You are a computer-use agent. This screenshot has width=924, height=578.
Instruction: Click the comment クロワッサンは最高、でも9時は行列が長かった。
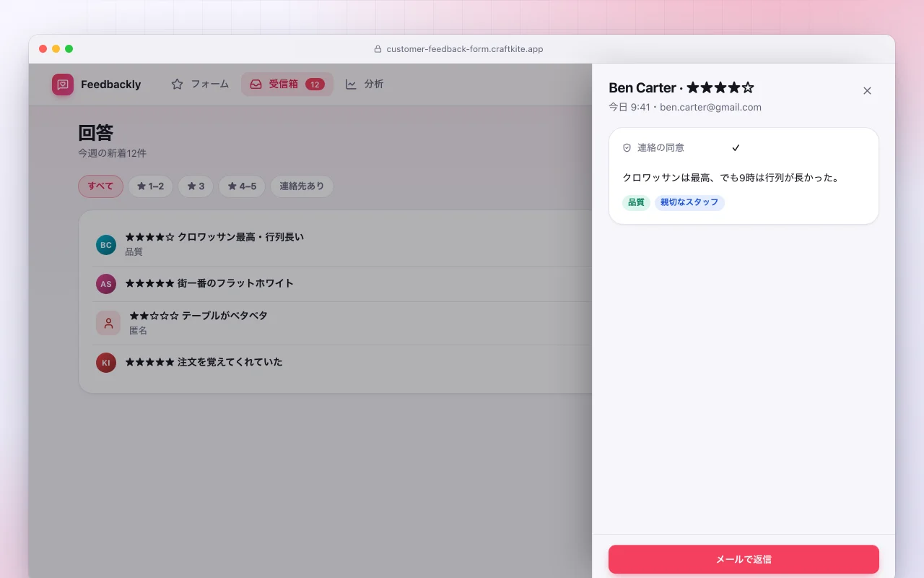pos(733,177)
